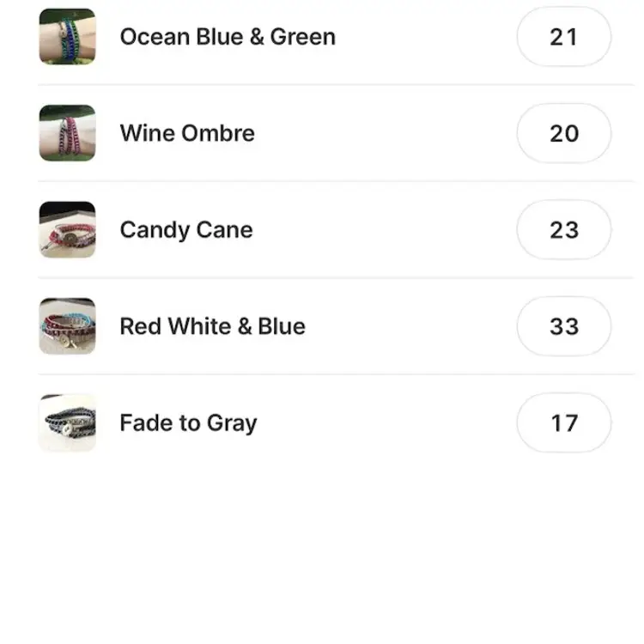View the Candy Cane bracelet thumbnail
Screen dimensions: 644x644
click(x=67, y=229)
